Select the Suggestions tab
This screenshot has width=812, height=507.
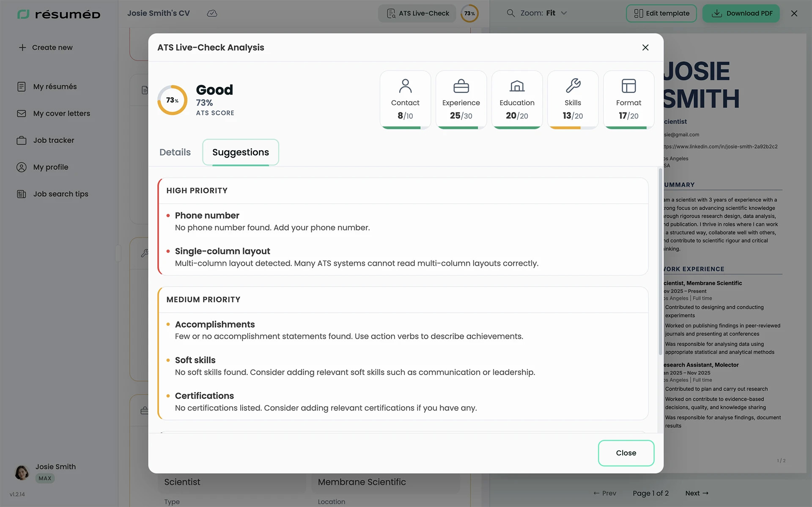click(x=241, y=152)
